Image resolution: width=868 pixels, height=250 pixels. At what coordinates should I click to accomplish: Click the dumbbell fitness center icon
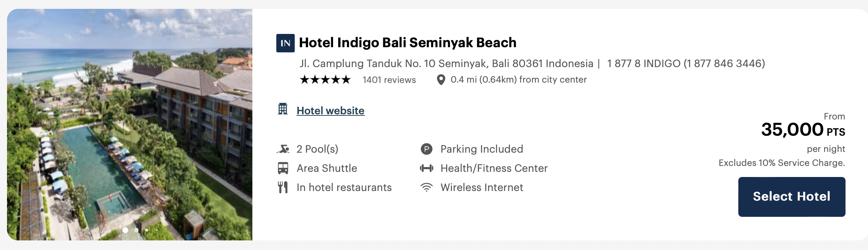(426, 168)
